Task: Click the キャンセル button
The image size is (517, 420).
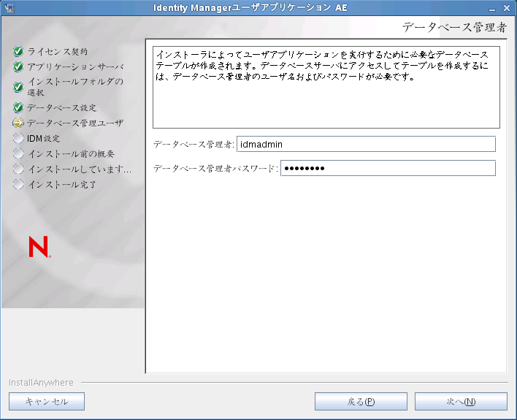Action: point(47,402)
